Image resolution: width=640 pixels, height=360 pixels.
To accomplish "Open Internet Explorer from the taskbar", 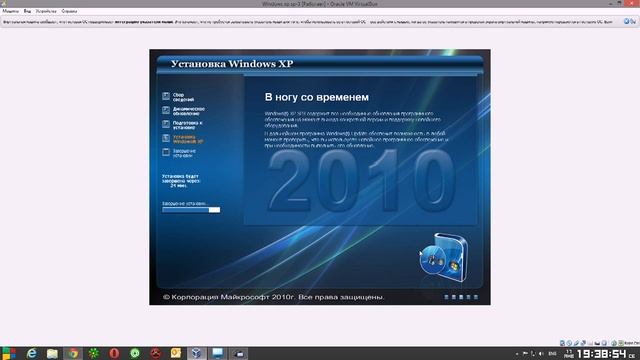I will (31, 353).
